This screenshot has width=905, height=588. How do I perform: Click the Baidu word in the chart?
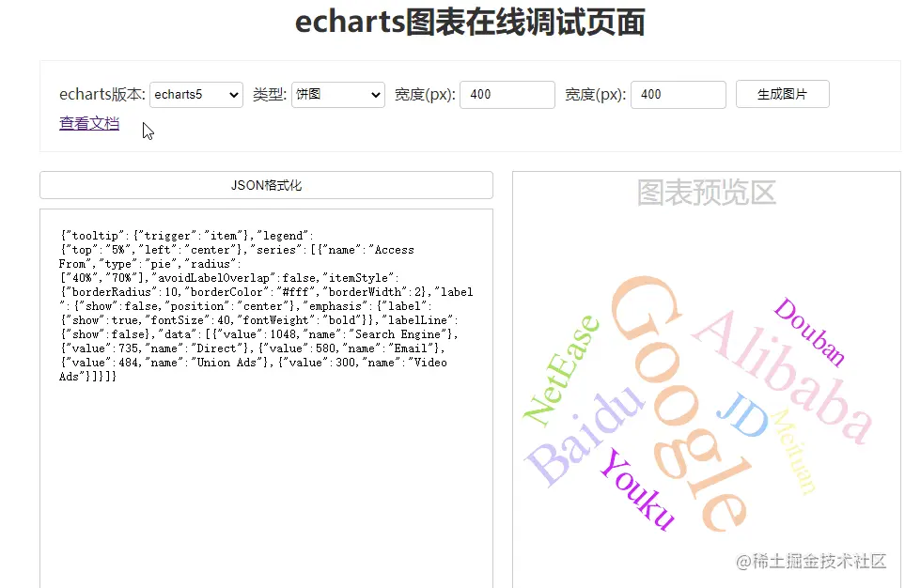tap(585, 436)
